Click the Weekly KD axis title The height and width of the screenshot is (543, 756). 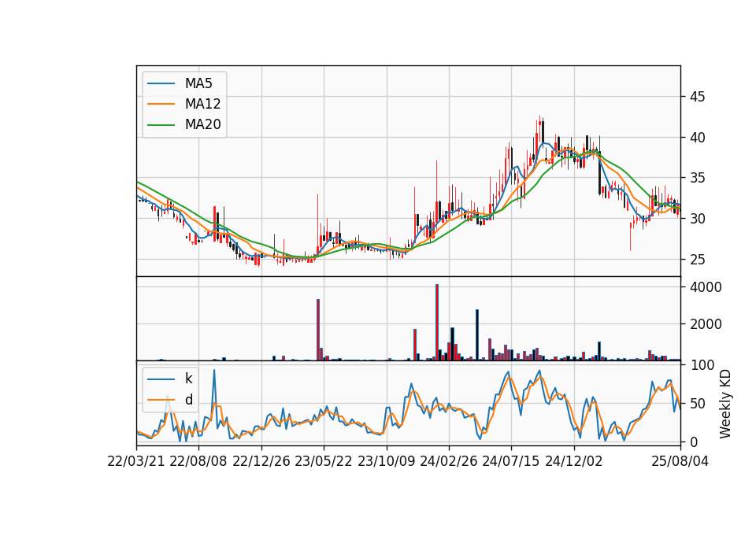pos(725,404)
